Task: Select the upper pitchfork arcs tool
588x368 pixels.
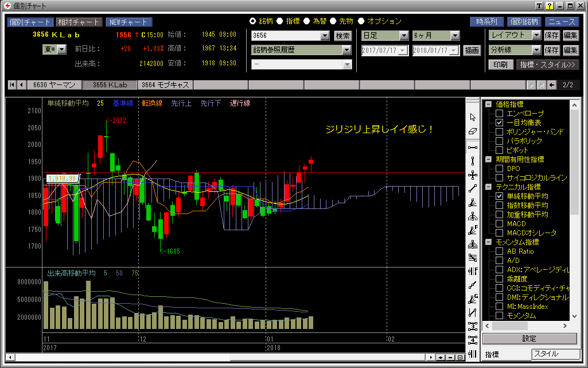Action: [x=473, y=216]
